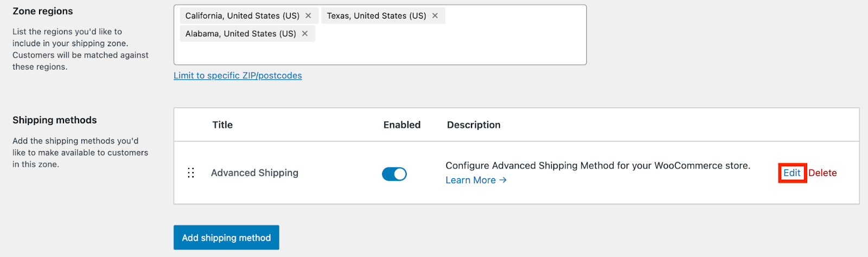This screenshot has height=257, width=868.
Task: Follow the Learn More link
Action: coord(476,180)
